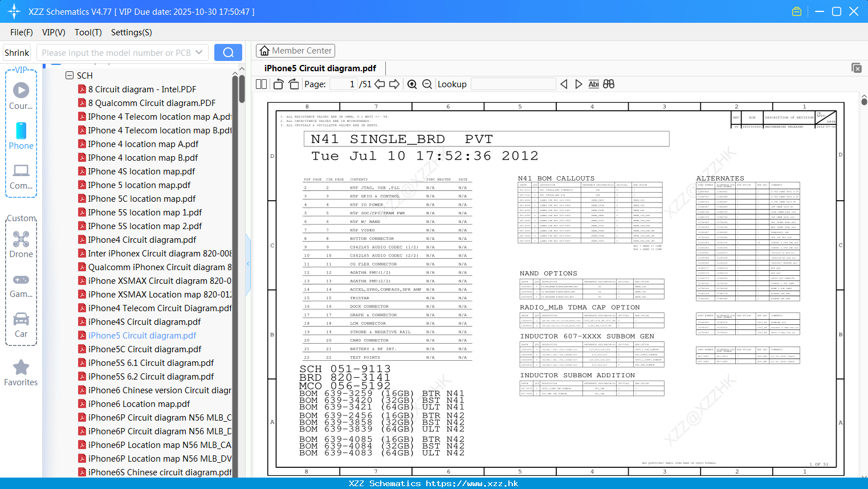
Task: Open the Favorites star icon
Action: point(21,368)
